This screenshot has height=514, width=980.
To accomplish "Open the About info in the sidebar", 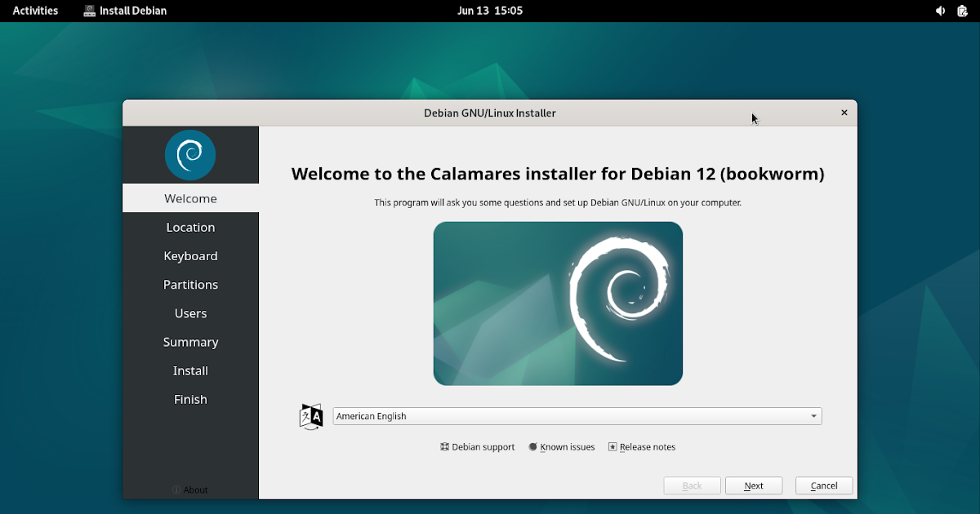I will 190,490.
